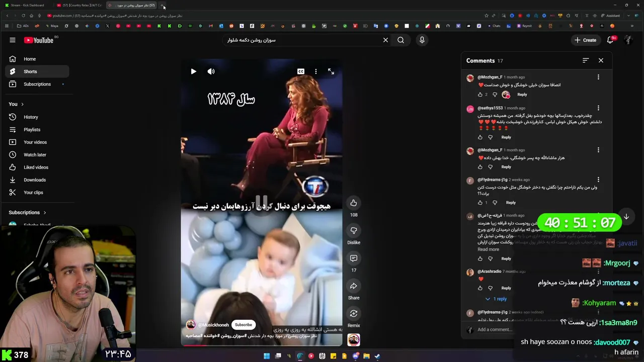This screenshot has width=644, height=362.
Task: Go to Home in sidebar
Action: [x=37, y=59]
